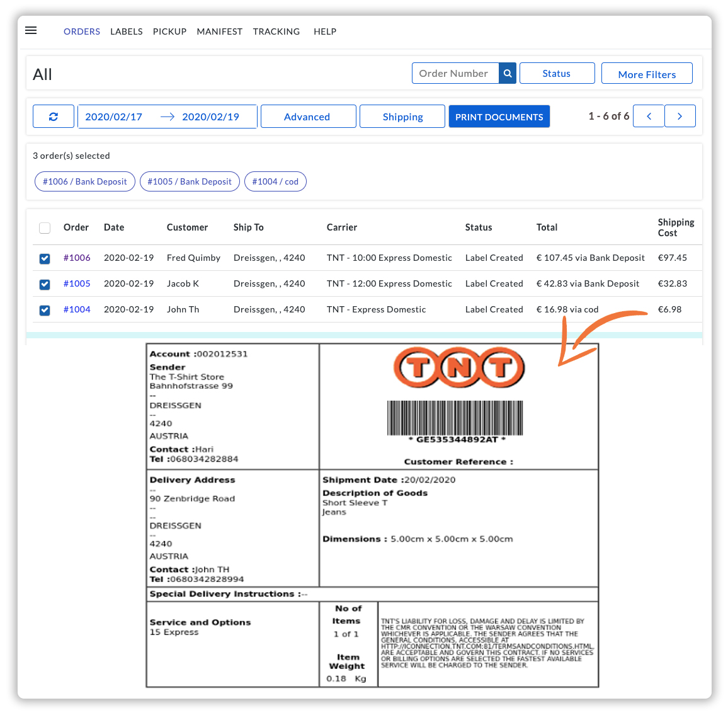Click the TNT logo on label

point(458,368)
